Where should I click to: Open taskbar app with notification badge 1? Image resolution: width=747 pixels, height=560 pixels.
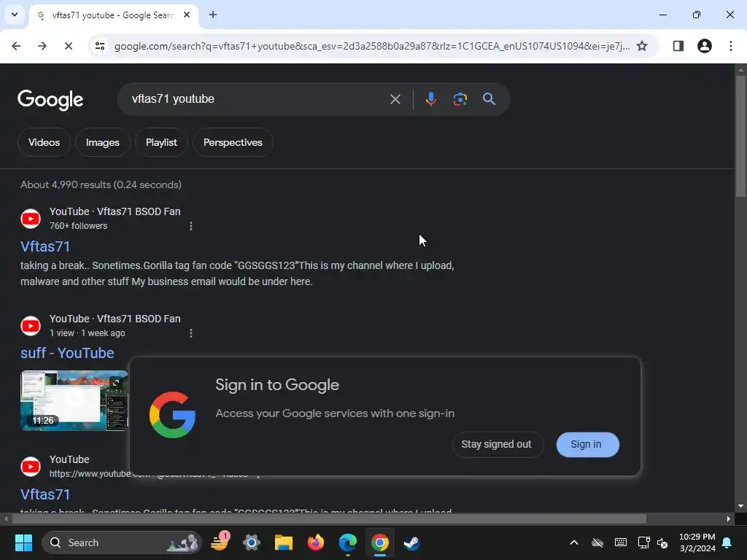click(220, 542)
